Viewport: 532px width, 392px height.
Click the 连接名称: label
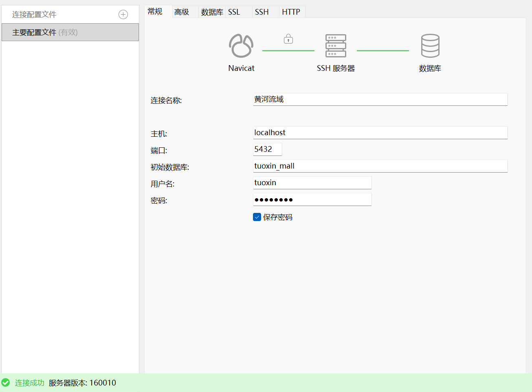point(166,101)
